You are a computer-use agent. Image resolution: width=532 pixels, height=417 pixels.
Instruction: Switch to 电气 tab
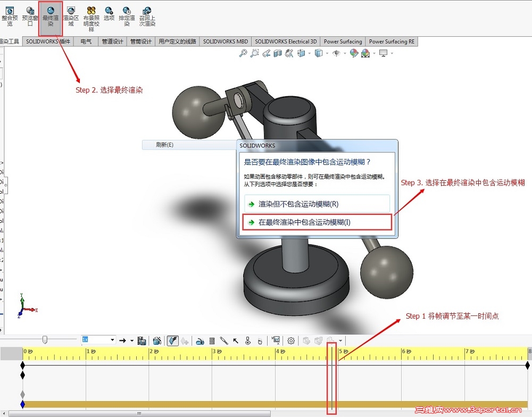click(x=86, y=41)
